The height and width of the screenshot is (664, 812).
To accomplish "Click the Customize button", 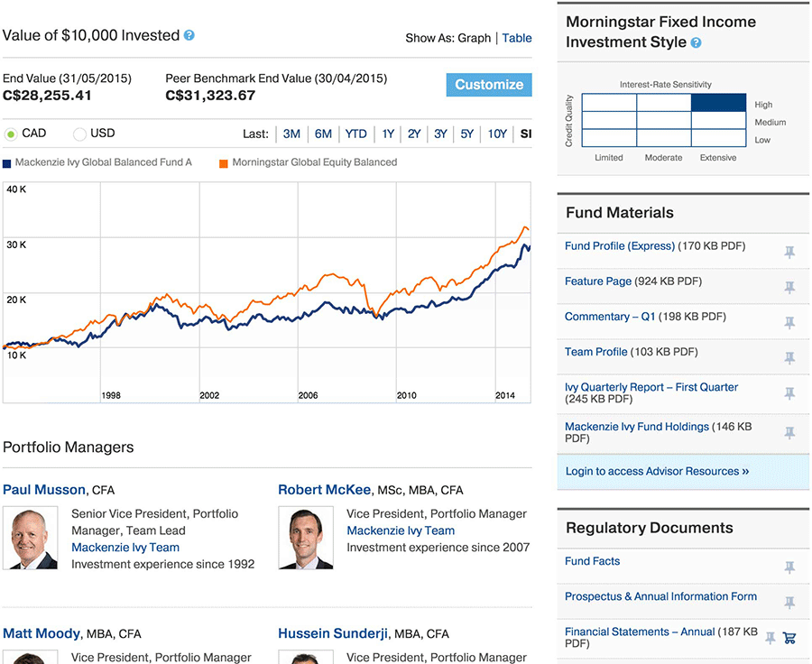I will pos(489,85).
